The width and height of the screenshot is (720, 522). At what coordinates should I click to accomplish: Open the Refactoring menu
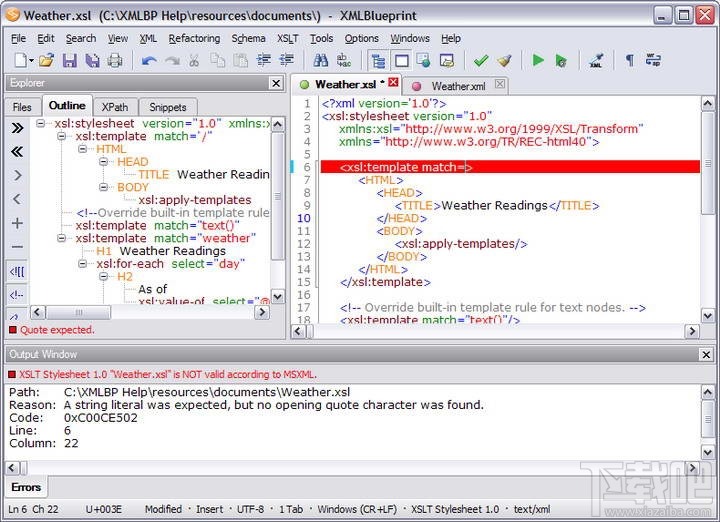click(x=194, y=39)
